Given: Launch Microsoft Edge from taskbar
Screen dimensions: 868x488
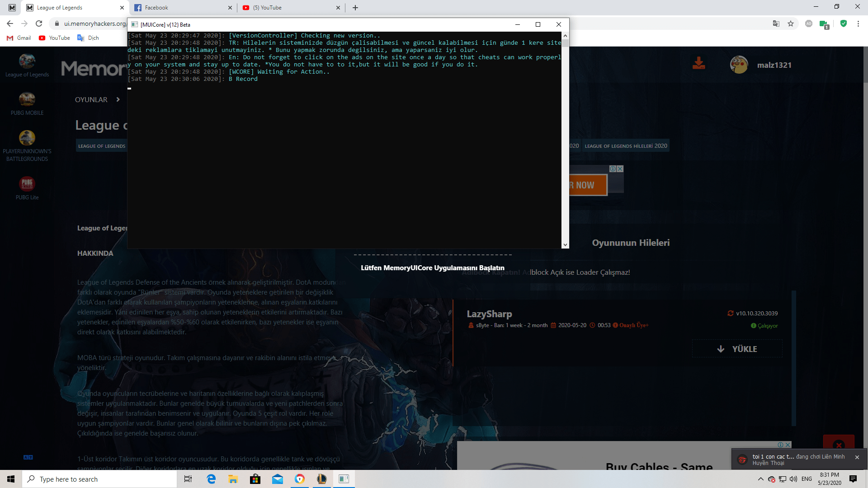Looking at the screenshot, I should (x=211, y=479).
